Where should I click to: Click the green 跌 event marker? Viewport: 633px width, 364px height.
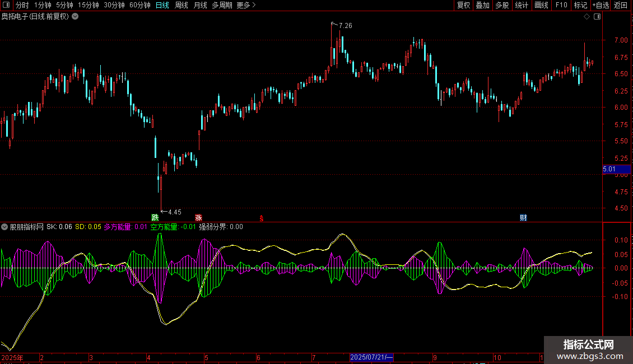click(x=155, y=218)
